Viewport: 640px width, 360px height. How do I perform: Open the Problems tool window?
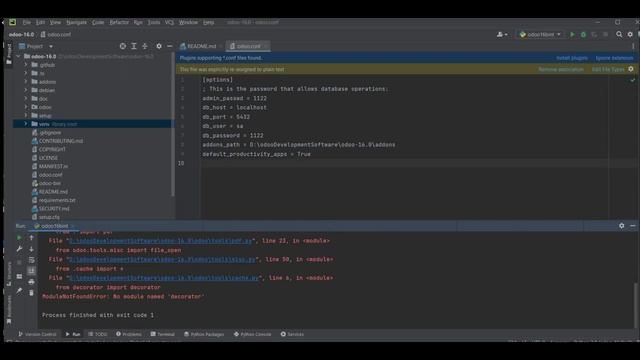point(129,334)
